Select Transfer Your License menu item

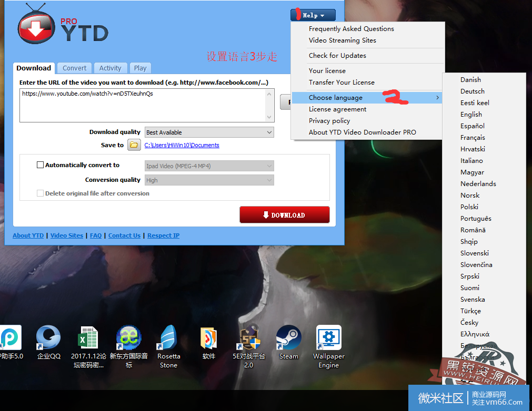[x=342, y=83]
